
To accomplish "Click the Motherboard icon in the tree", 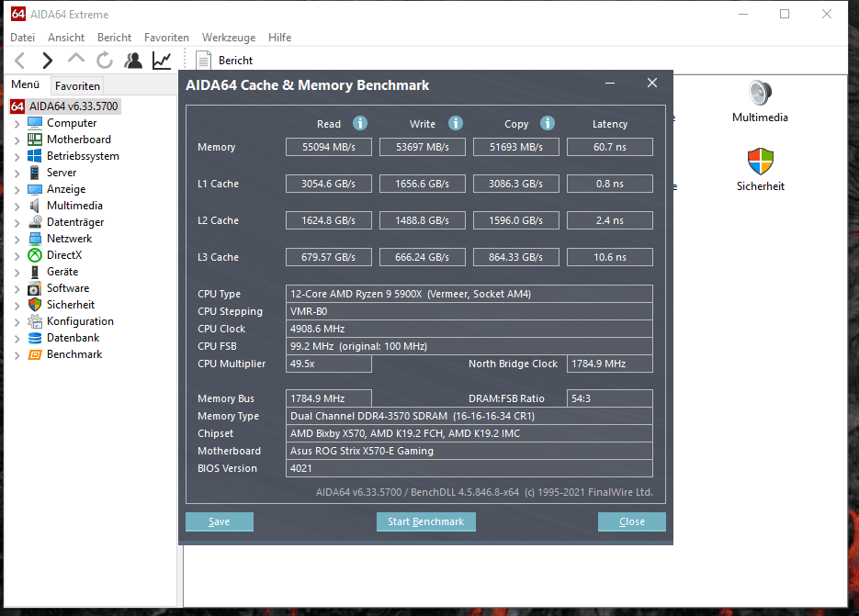I will pos(35,139).
